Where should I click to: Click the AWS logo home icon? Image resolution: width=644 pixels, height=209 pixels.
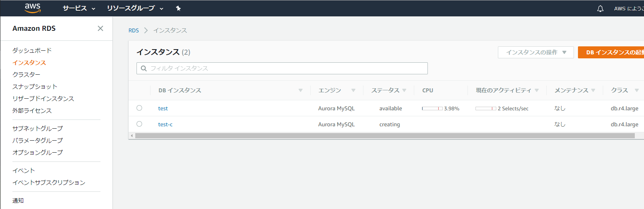33,8
